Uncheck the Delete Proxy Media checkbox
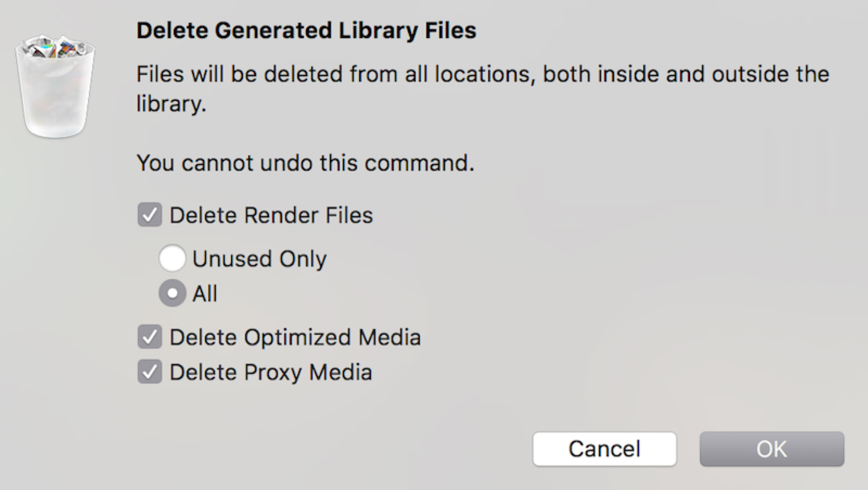Screen dimensions: 868x490 tap(150, 372)
